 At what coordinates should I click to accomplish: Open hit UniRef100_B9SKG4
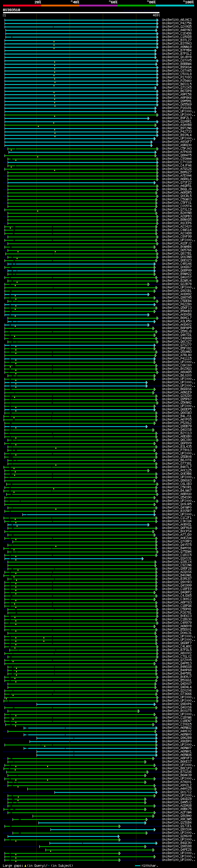click(177, 67)
